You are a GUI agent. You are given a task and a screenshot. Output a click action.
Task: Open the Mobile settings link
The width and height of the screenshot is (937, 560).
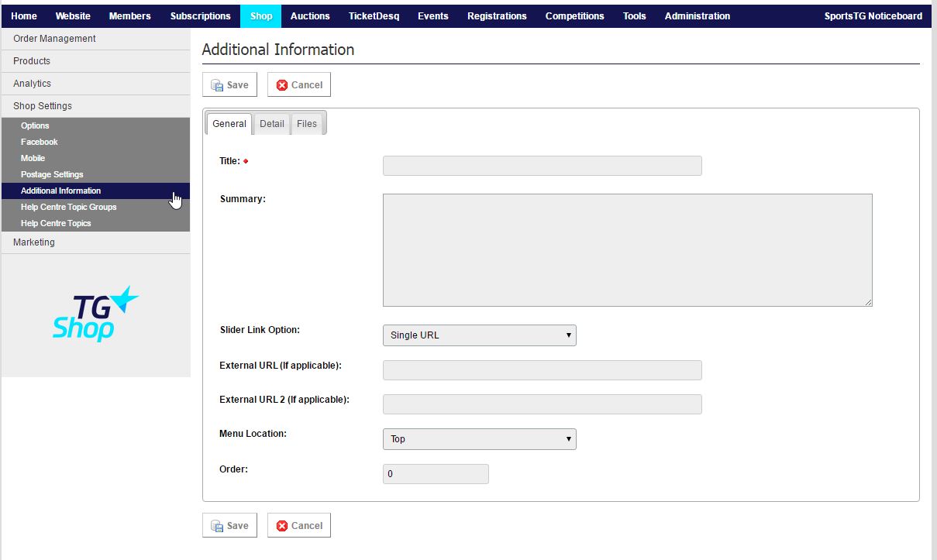pyautogui.click(x=95, y=158)
